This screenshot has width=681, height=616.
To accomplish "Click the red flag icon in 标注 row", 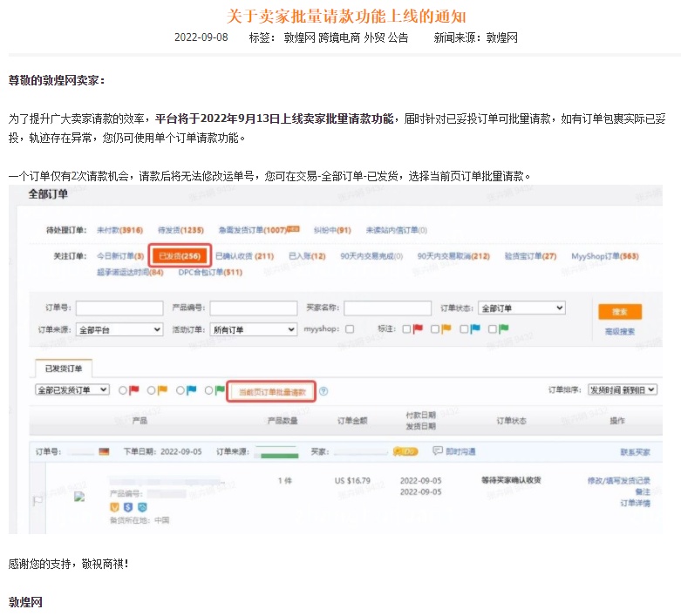I will pos(418,329).
